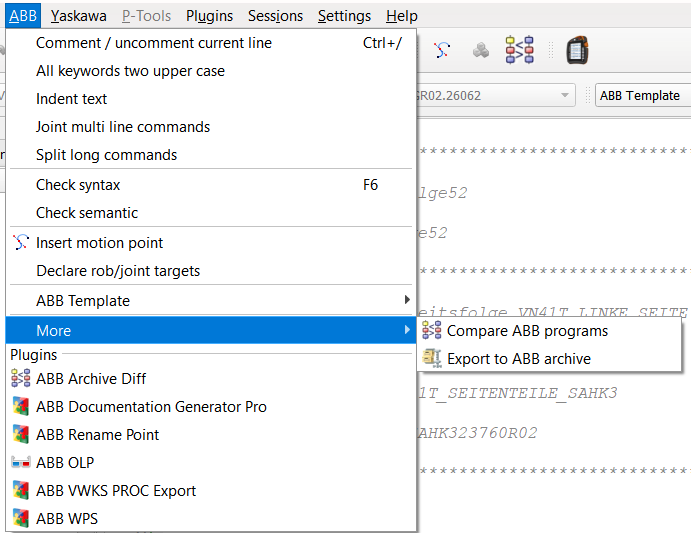691x533 pixels.
Task: Open the Help menu
Action: click(x=401, y=16)
